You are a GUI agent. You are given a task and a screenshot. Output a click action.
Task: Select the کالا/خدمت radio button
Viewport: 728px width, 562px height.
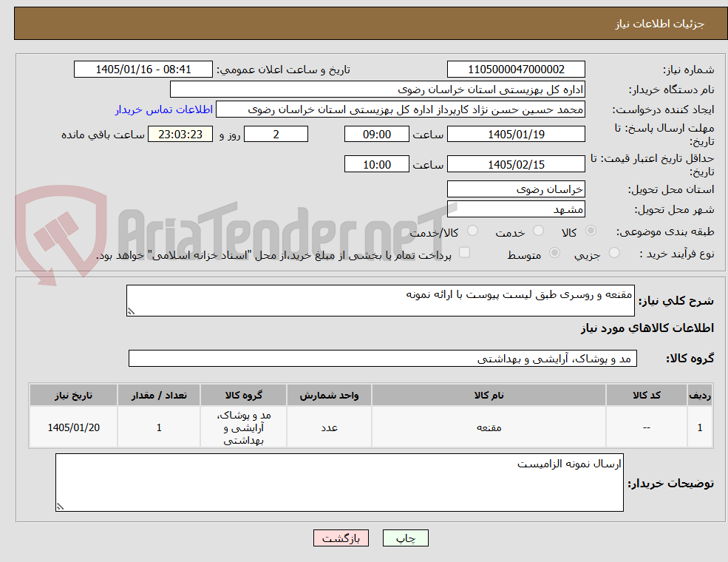(x=472, y=231)
